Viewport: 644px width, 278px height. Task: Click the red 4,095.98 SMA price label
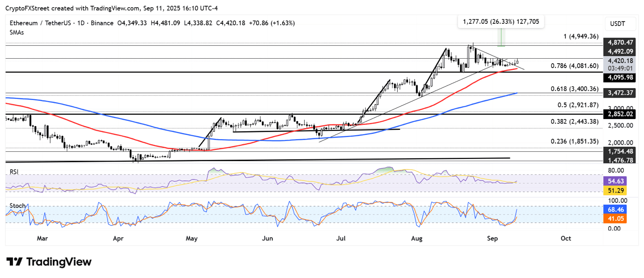click(619, 77)
